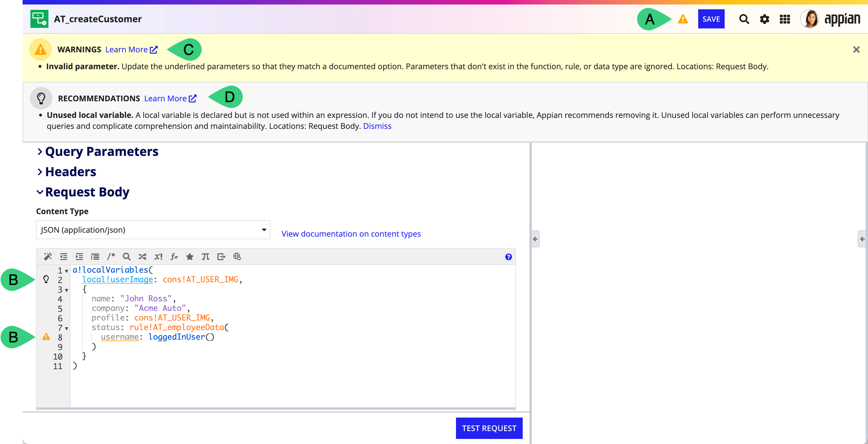Open search from the header magnifier icon
This screenshot has height=444, width=868.
tap(744, 19)
